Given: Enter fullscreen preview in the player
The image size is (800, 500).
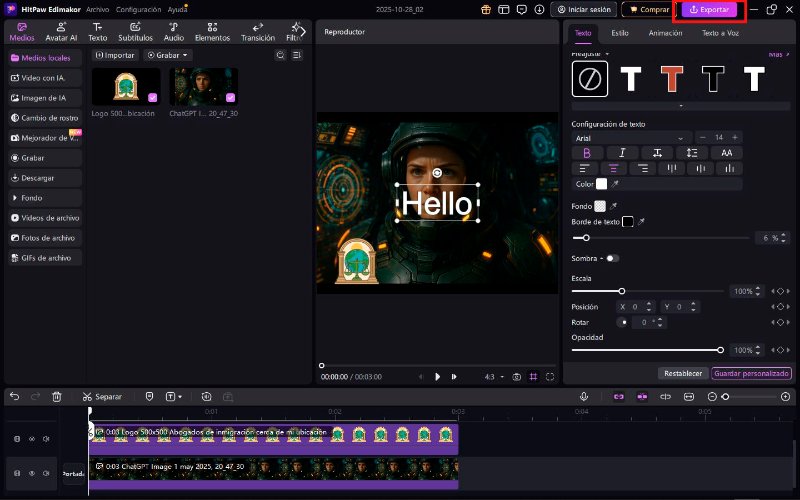Looking at the screenshot, I should coord(550,377).
